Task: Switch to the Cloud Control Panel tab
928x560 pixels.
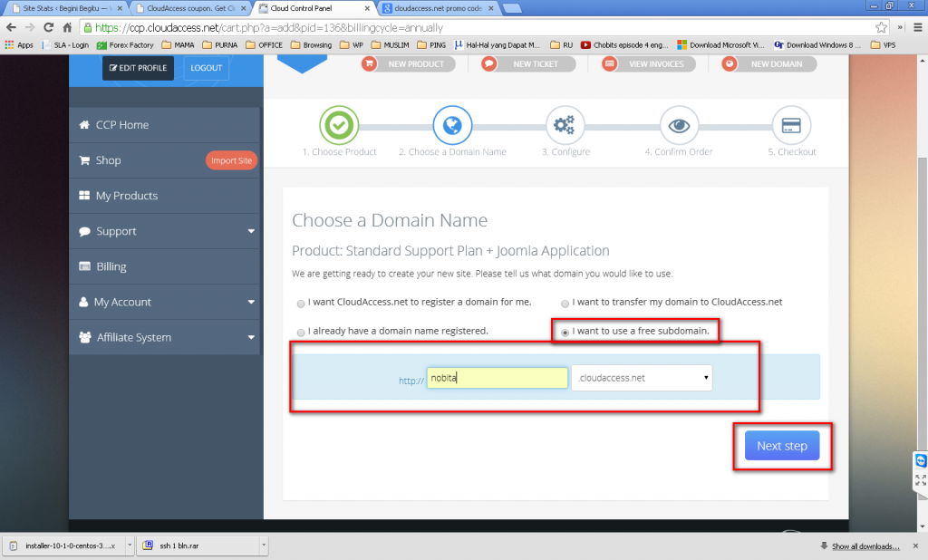Action: [314, 8]
